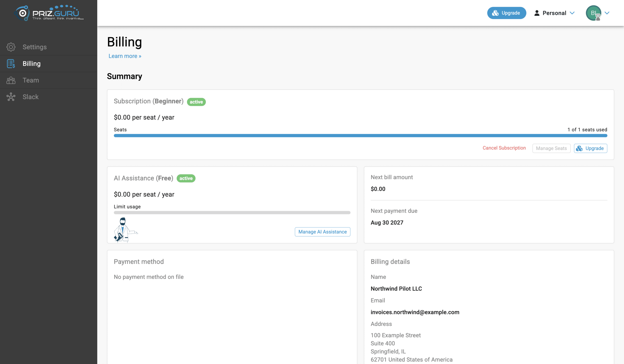Open Settings in the sidebar
The width and height of the screenshot is (624, 364).
click(x=49, y=47)
